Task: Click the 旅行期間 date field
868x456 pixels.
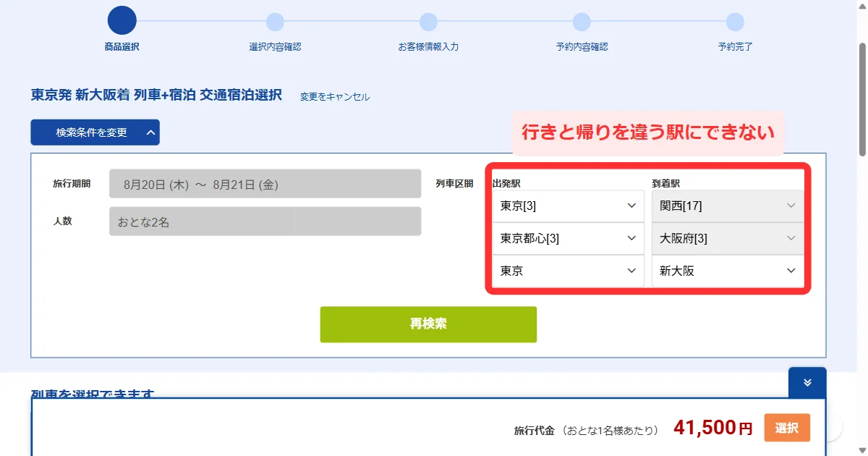Action: click(x=265, y=184)
